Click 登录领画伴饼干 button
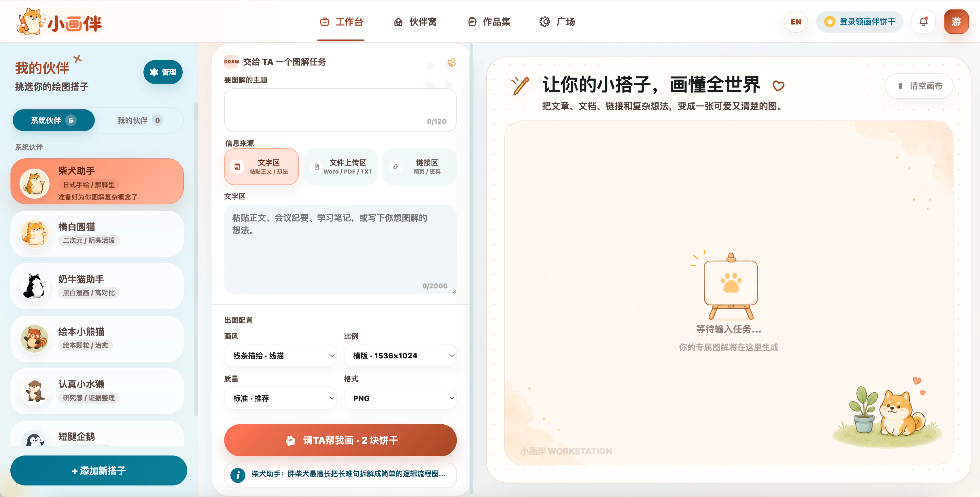Image resolution: width=980 pixels, height=497 pixels. 859,22
